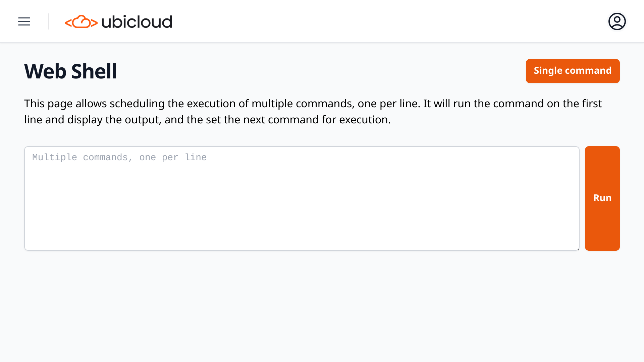Switch to Single command mode
This screenshot has height=362, width=644.
(x=573, y=71)
